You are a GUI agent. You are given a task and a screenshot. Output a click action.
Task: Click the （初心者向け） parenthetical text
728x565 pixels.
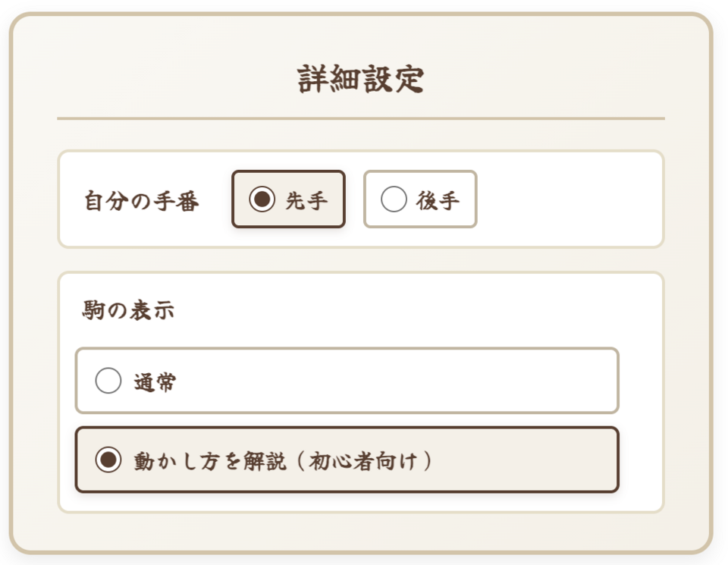tap(365, 460)
